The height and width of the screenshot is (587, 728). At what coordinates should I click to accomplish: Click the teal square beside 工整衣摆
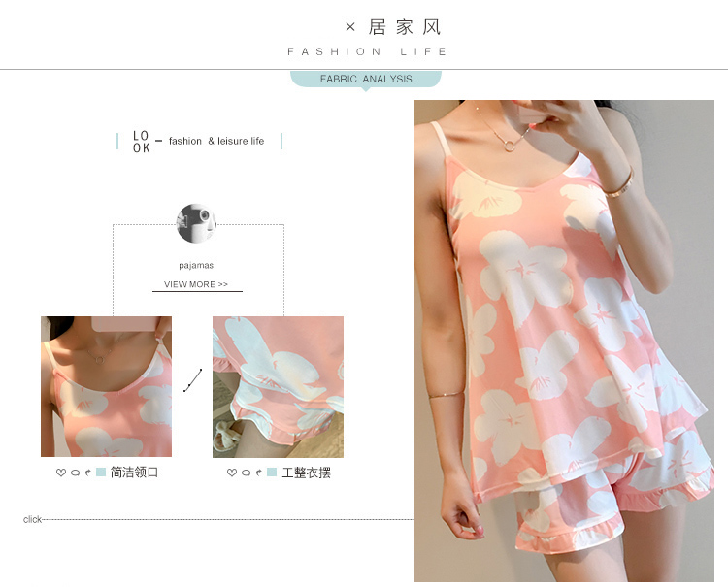272,473
